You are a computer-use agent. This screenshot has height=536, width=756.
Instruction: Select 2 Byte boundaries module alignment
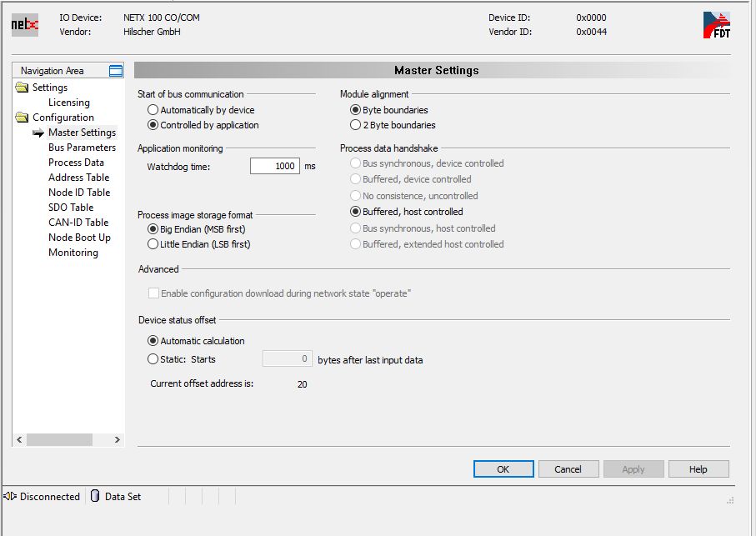355,125
